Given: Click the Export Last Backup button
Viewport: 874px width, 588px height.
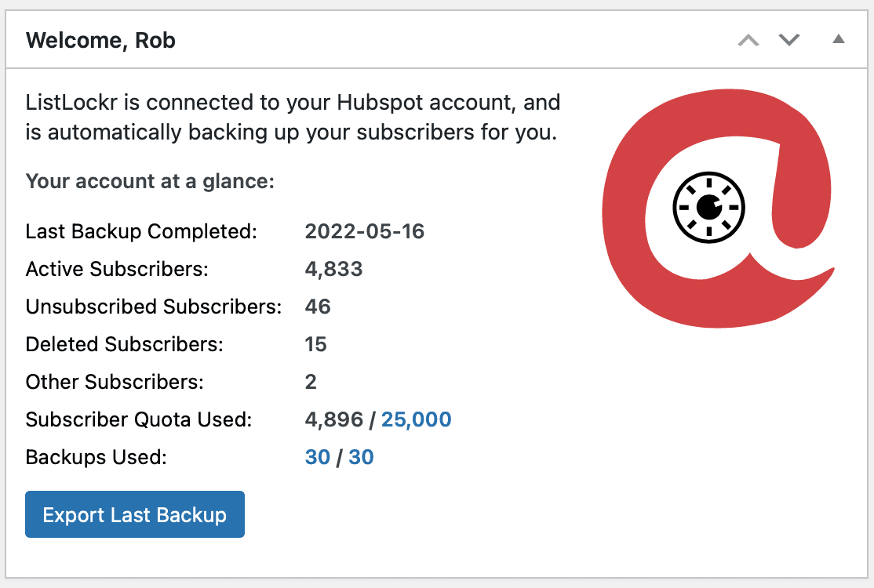Looking at the screenshot, I should coord(134,514).
